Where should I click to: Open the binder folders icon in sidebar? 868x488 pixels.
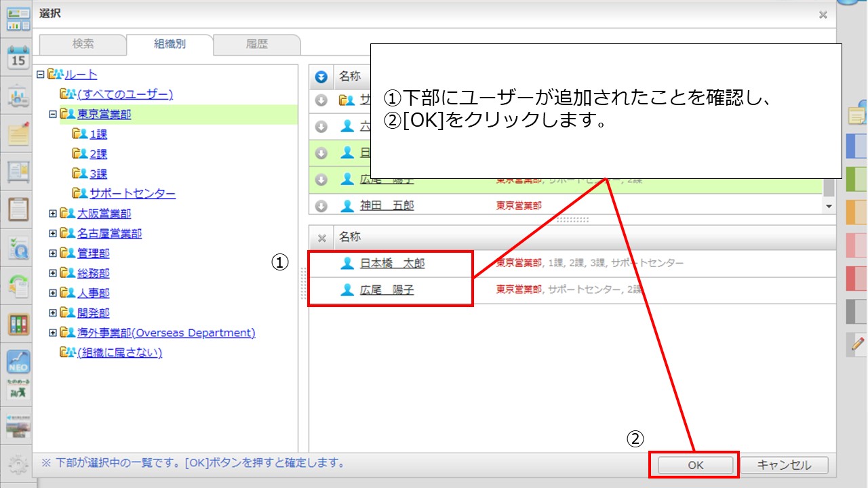tap(18, 323)
